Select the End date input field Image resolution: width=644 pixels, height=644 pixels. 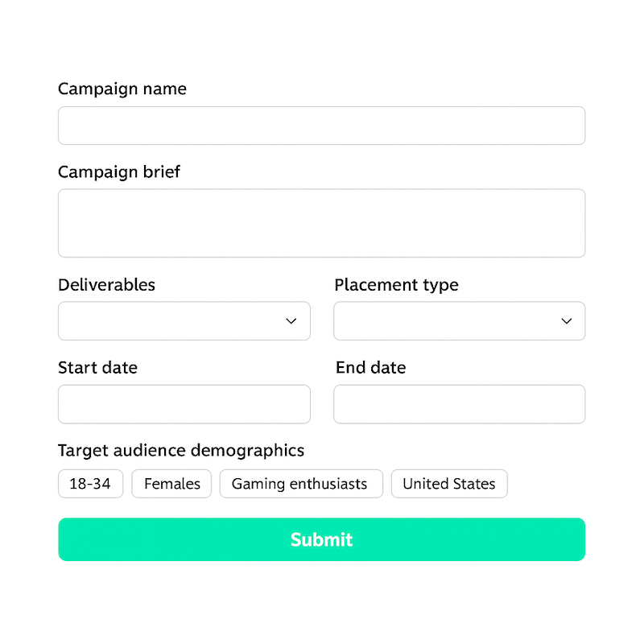pos(459,404)
